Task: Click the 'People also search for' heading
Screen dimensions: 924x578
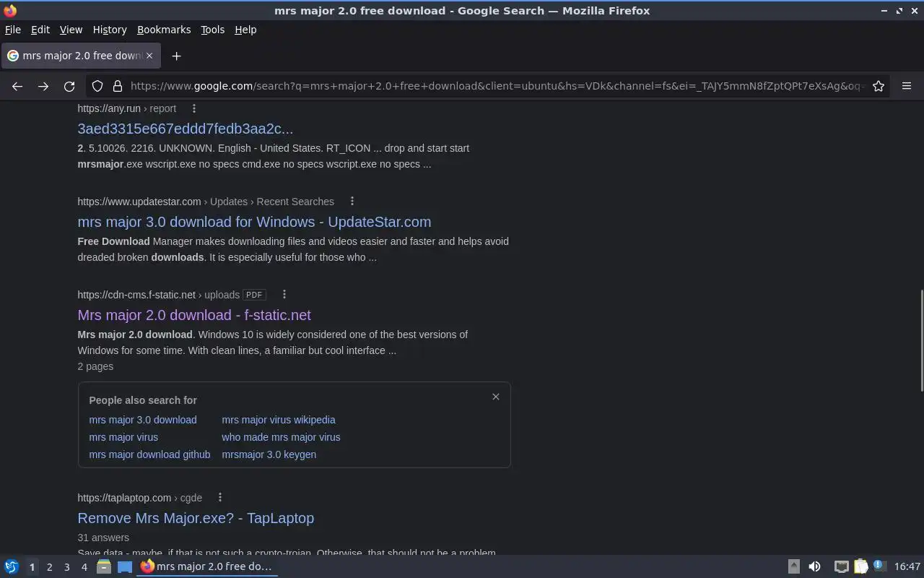Action: (143, 400)
